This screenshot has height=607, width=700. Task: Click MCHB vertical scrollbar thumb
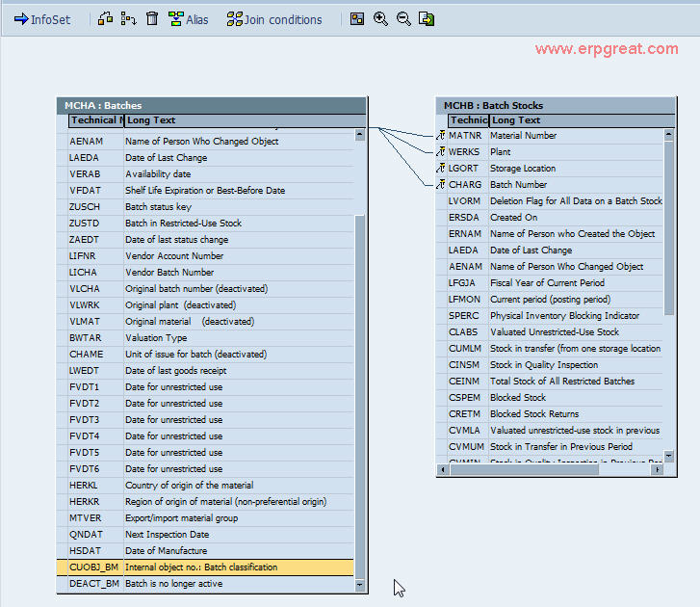coord(669,227)
